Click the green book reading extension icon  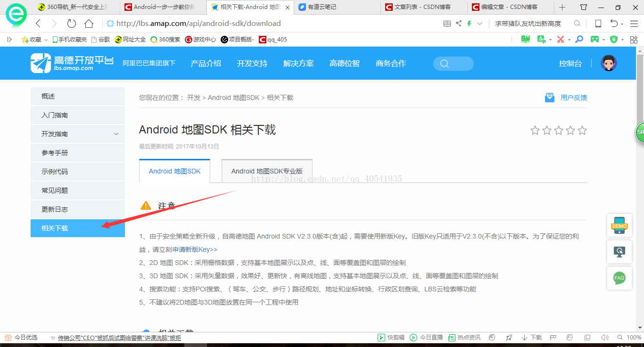pos(525,40)
